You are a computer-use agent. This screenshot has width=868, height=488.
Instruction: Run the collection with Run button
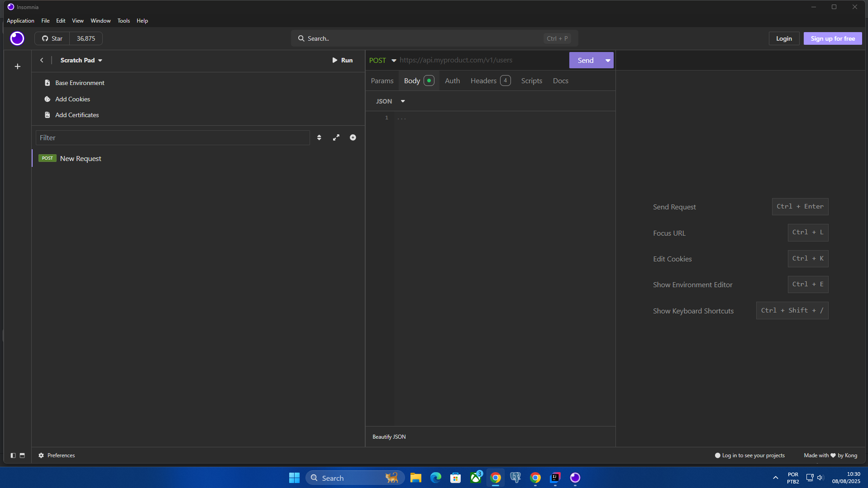pos(342,60)
